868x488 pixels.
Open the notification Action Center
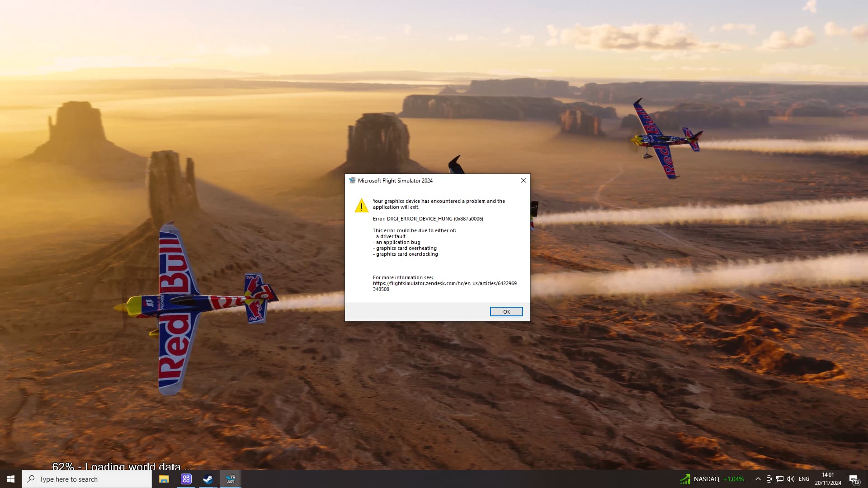click(854, 479)
